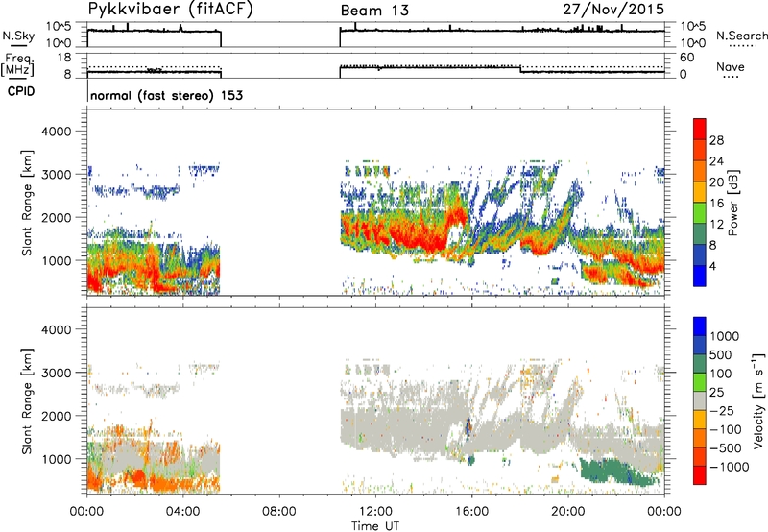Click the 'Slant Range [km]' label of the power panel
Viewport: 768px width, 532px height.
tap(27, 203)
